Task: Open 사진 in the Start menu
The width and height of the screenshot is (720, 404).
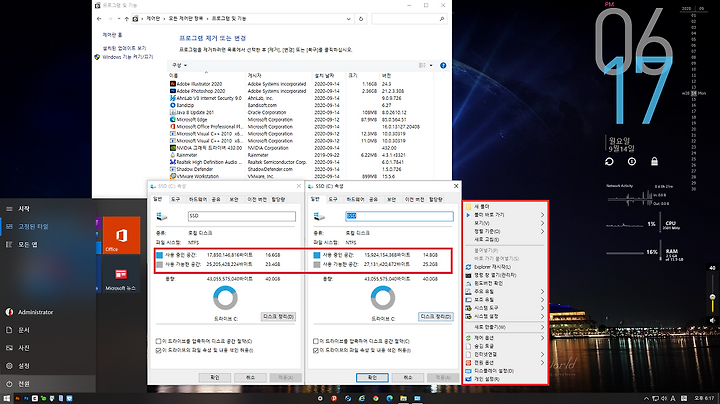Action: [x=48, y=348]
